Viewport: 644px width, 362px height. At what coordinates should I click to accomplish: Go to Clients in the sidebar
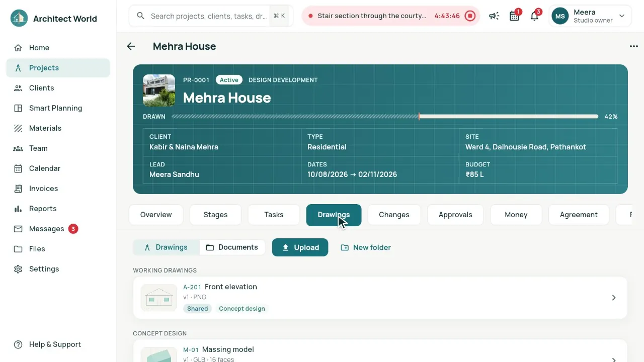58,88
